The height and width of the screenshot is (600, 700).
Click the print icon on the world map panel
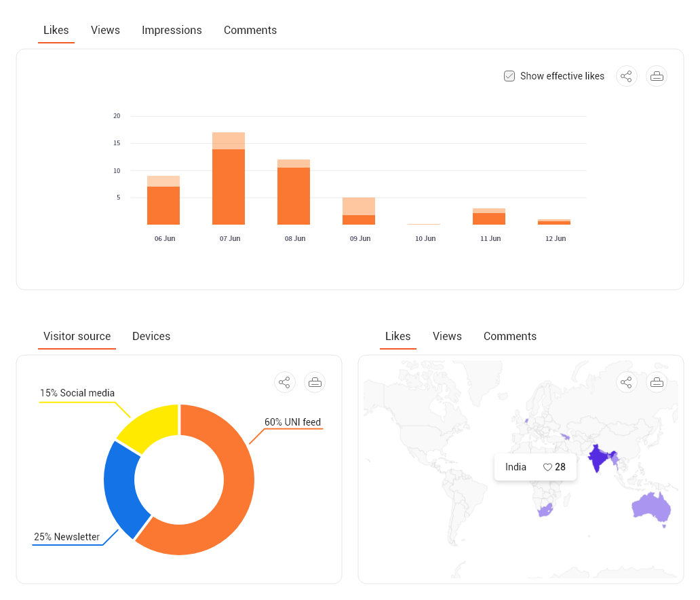656,382
